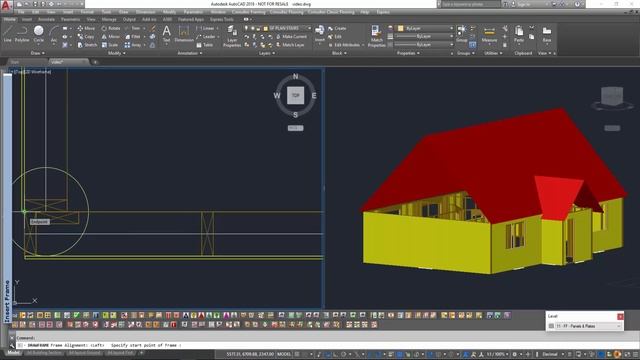Activate the Stretch command
This screenshot has height=360, width=640.
[x=87, y=45]
